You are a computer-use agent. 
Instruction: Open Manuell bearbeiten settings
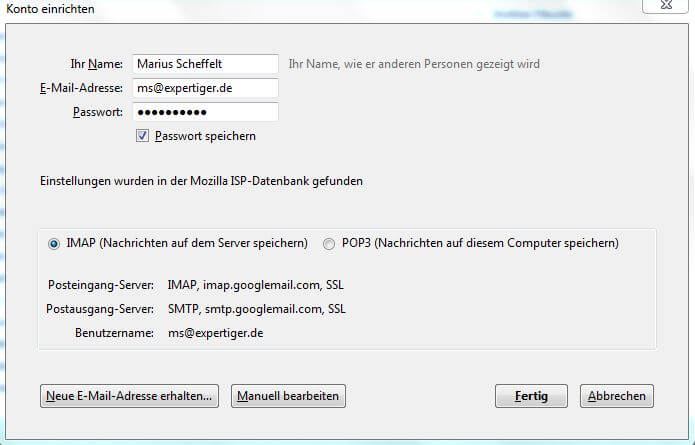click(288, 396)
